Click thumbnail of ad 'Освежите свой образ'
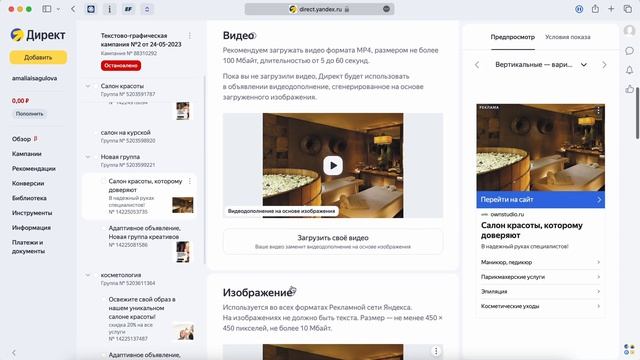This screenshot has height=360, width=640. pyautogui.click(x=184, y=331)
